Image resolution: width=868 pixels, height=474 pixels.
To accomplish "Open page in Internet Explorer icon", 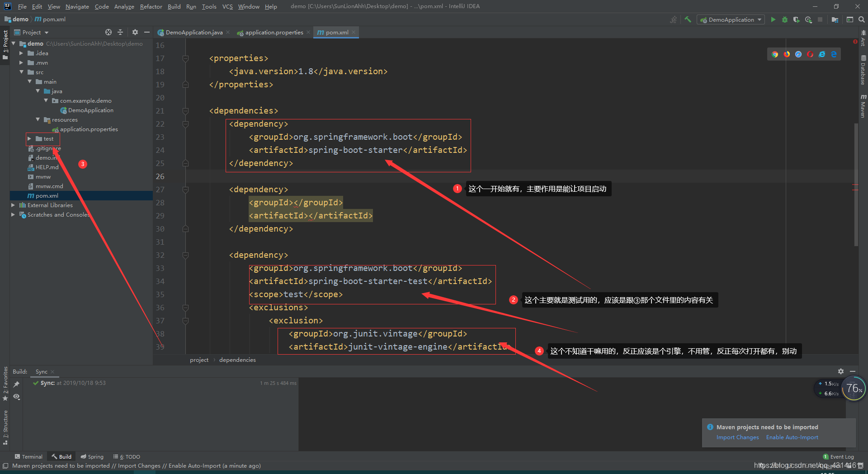I will tap(822, 54).
